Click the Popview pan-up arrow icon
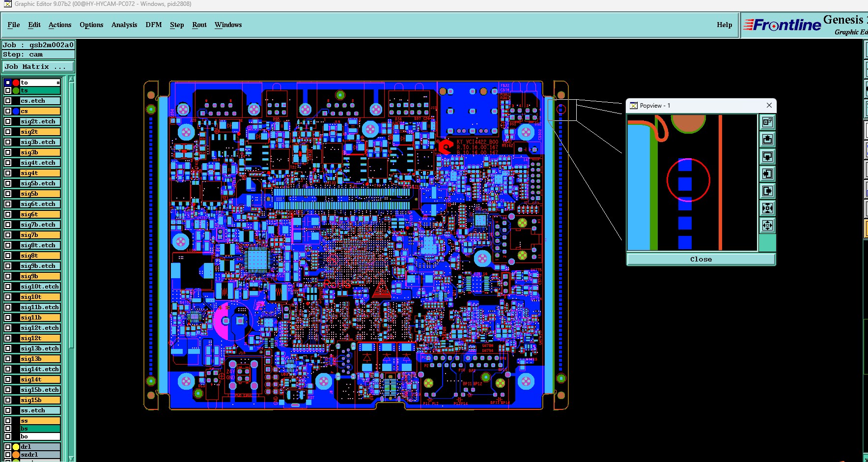Image resolution: width=868 pixels, height=462 pixels. click(x=767, y=140)
